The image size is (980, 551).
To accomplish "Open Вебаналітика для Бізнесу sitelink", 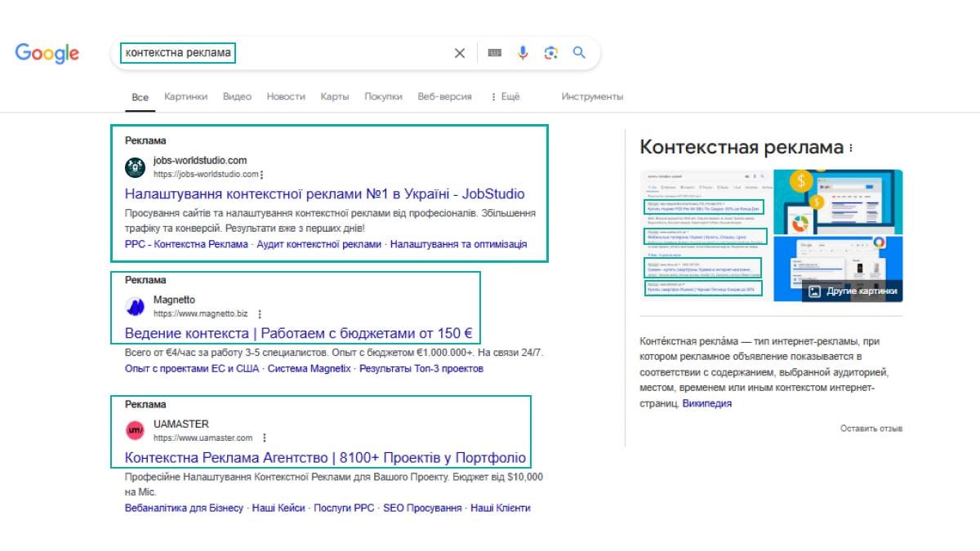I will point(184,508).
